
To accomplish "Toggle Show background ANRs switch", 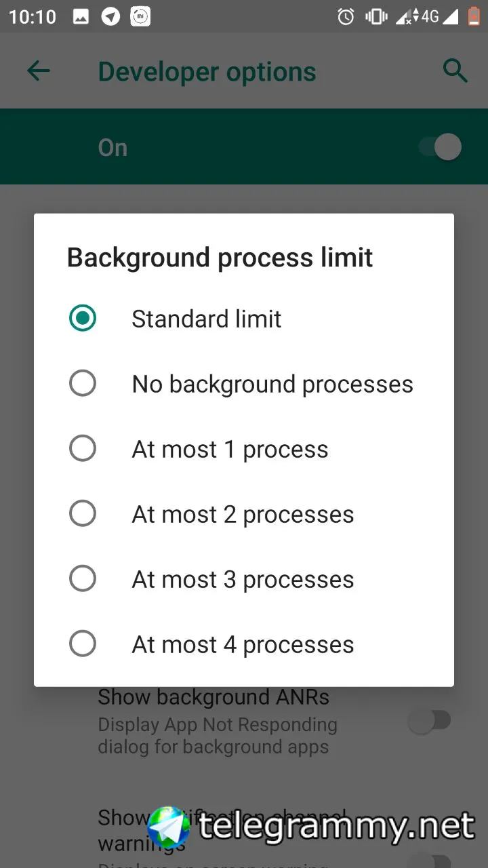I will click(430, 721).
